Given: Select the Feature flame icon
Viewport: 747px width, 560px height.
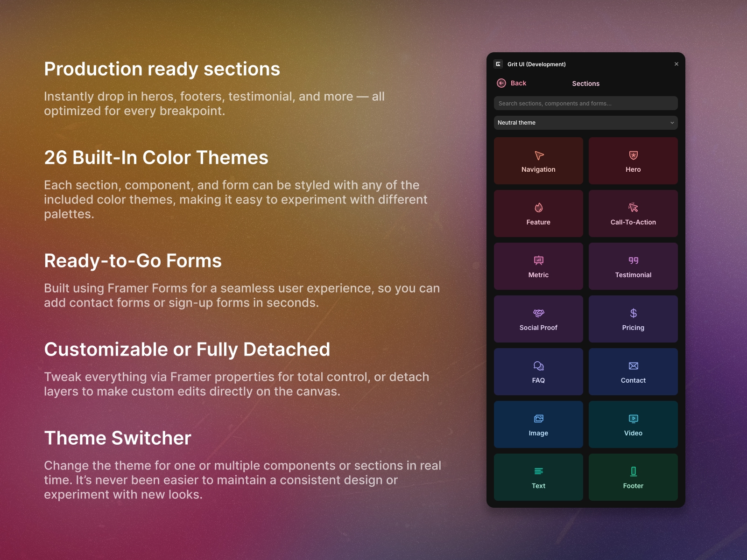Looking at the screenshot, I should pyautogui.click(x=538, y=208).
